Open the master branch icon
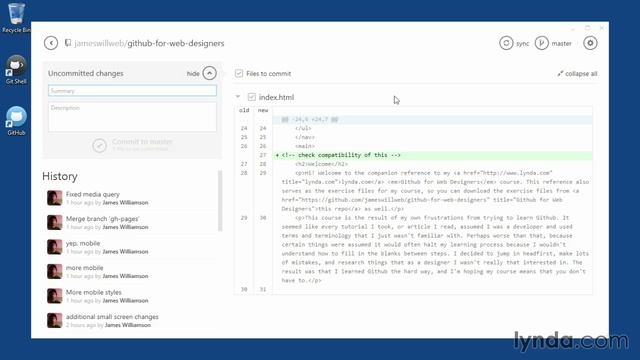This screenshot has width=640, height=360. [542, 43]
